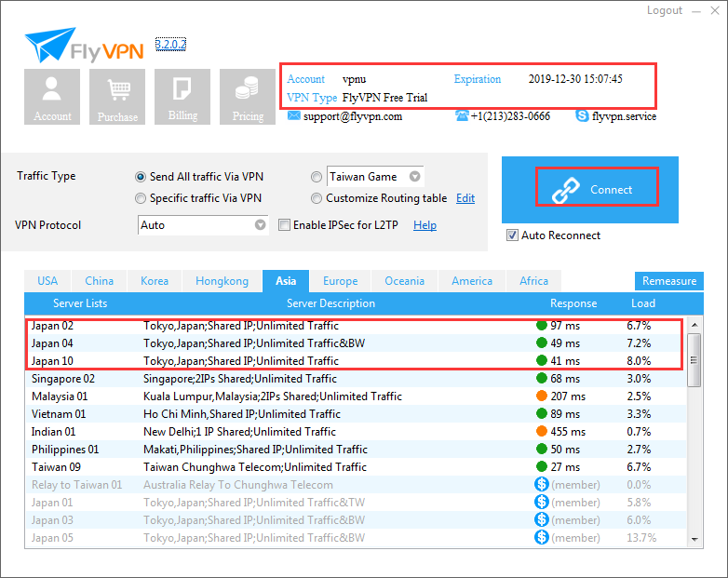Click green status dot for Japan 04

pyautogui.click(x=542, y=343)
